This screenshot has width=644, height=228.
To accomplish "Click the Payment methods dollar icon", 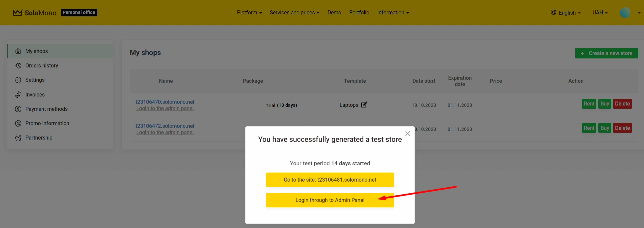I will tap(18, 109).
